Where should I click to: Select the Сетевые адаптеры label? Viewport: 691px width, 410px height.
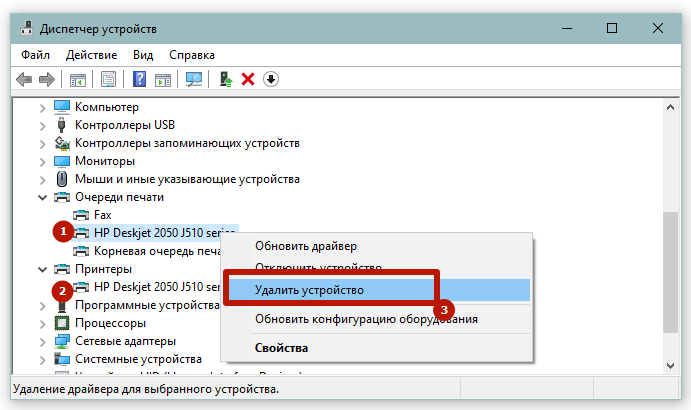coord(125,341)
